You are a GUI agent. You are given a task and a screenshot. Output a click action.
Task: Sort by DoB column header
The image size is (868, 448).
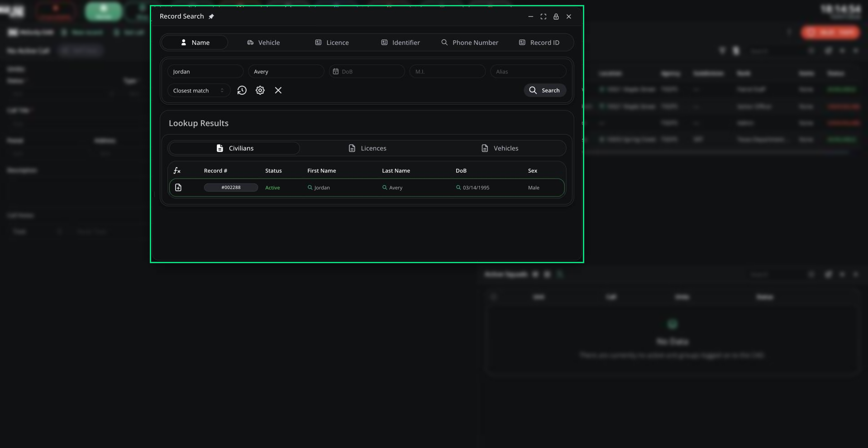pyautogui.click(x=461, y=171)
